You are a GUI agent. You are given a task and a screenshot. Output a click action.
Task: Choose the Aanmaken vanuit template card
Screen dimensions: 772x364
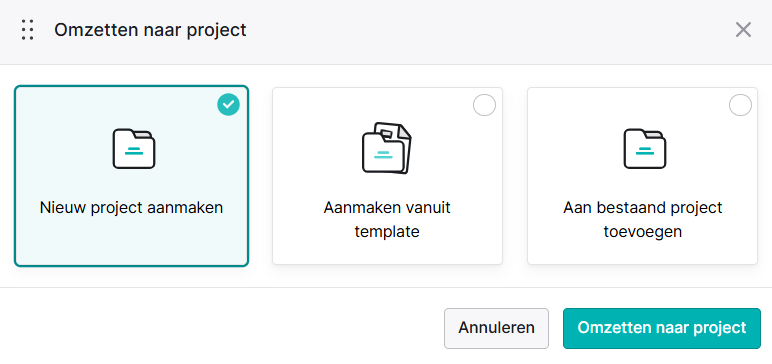pos(387,176)
